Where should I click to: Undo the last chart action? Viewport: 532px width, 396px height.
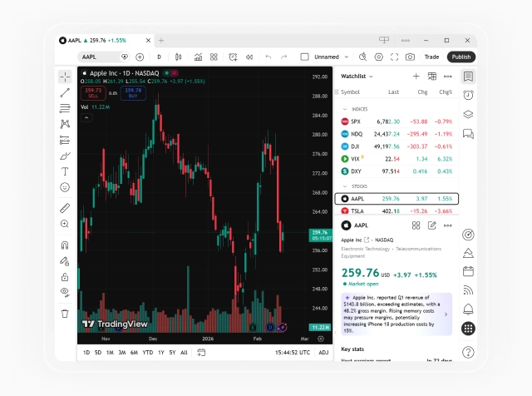pos(268,57)
